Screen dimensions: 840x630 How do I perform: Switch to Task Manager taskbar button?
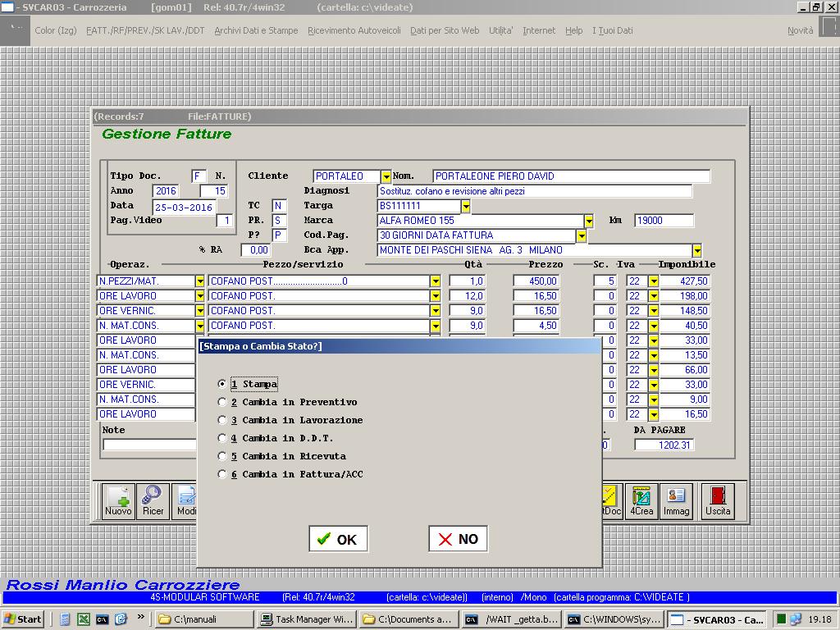coord(306,619)
